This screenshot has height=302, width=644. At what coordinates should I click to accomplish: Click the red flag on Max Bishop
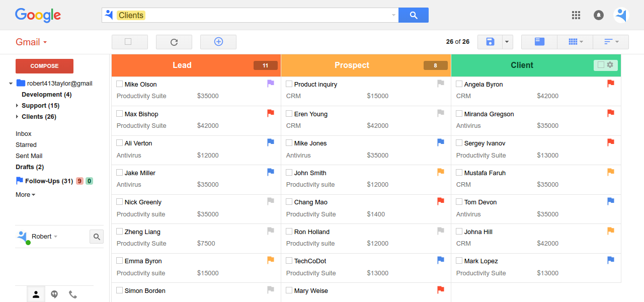pos(271,113)
